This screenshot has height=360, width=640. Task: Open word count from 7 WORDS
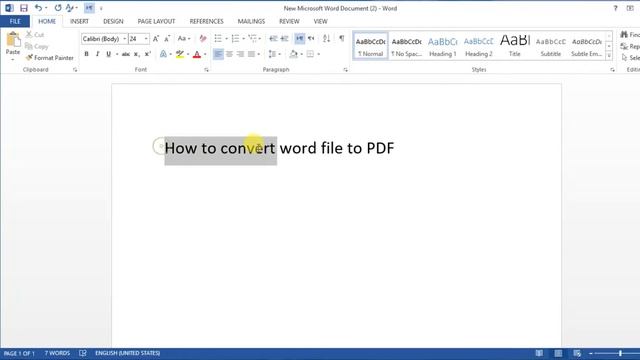pos(57,353)
